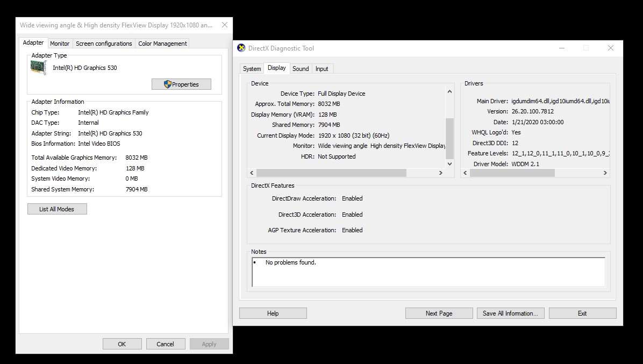Screen dimensions: 643x364
Task: Click DirectDraw Acceleration Enabled value
Action: (352, 198)
